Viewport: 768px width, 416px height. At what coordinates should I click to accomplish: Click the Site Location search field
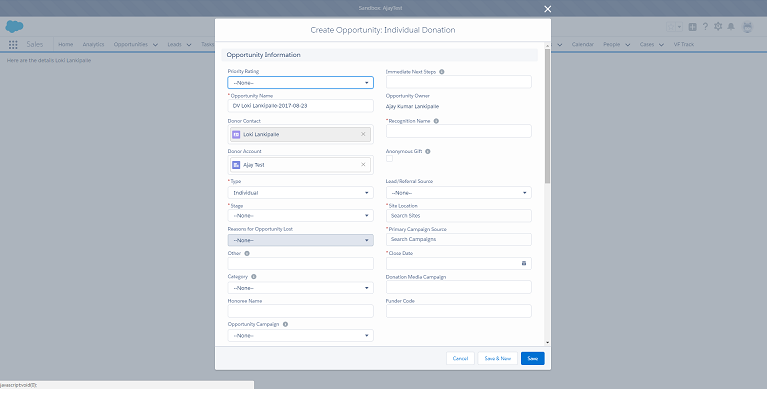pos(458,216)
